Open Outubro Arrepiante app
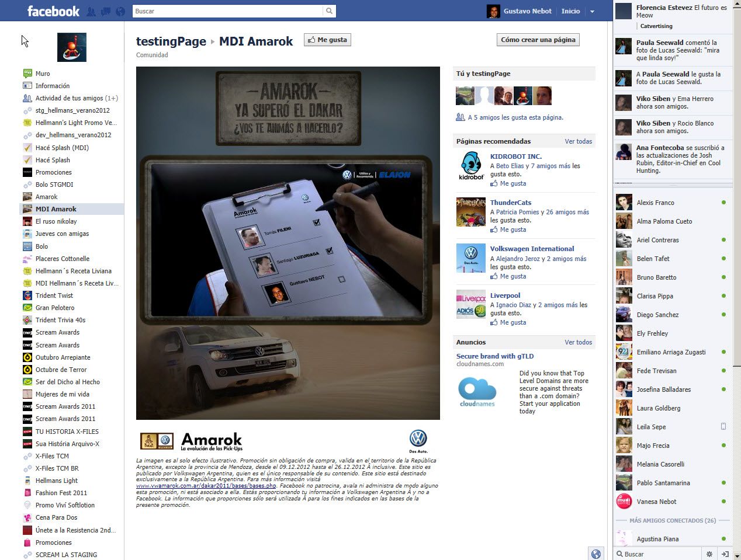Screen dimensions: 741x560 (63, 357)
